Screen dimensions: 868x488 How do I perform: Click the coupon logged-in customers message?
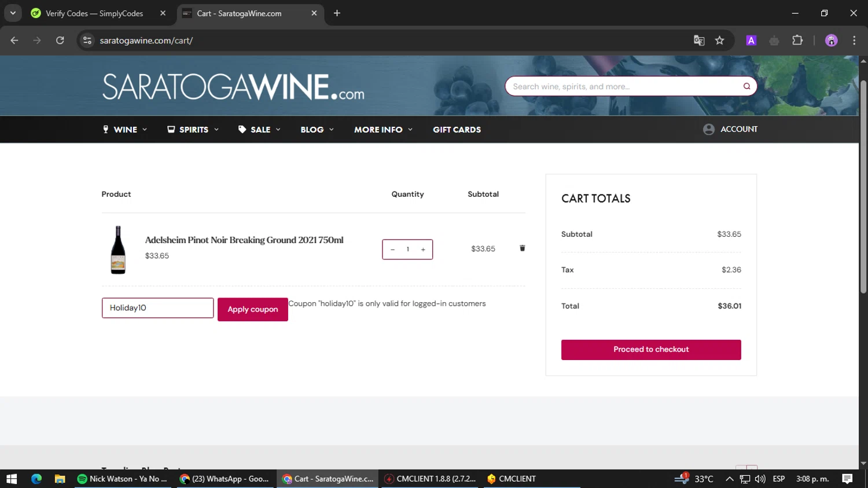(387, 303)
